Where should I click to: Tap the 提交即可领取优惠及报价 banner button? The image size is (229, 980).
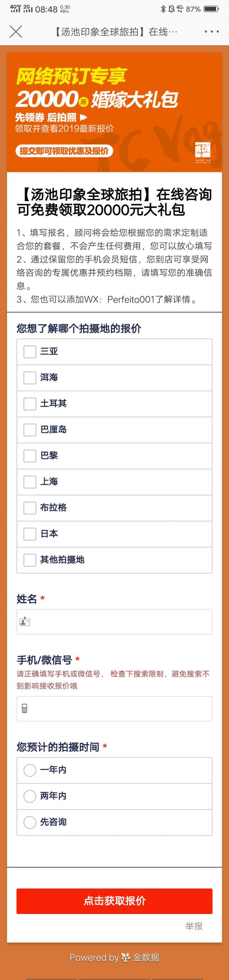64,151
